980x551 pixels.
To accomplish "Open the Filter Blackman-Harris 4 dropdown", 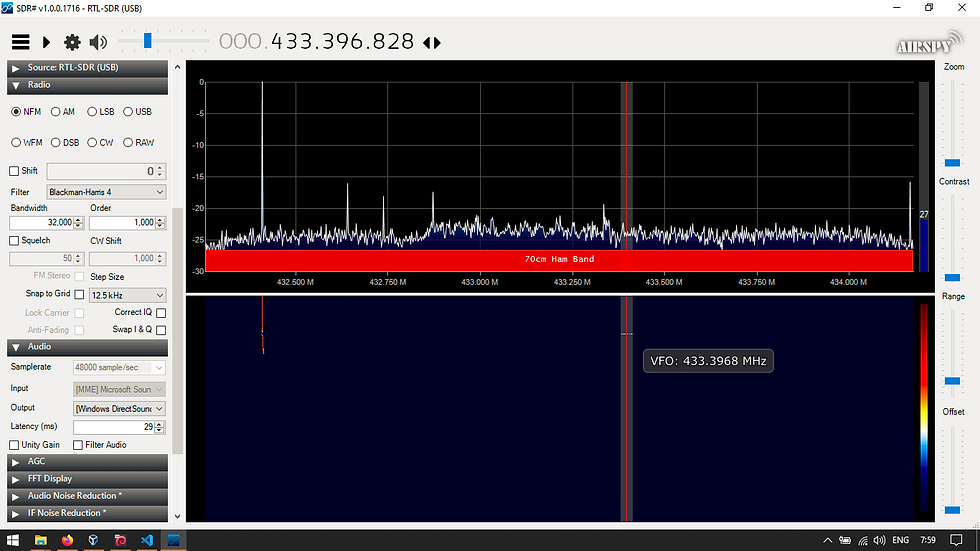I will point(106,192).
